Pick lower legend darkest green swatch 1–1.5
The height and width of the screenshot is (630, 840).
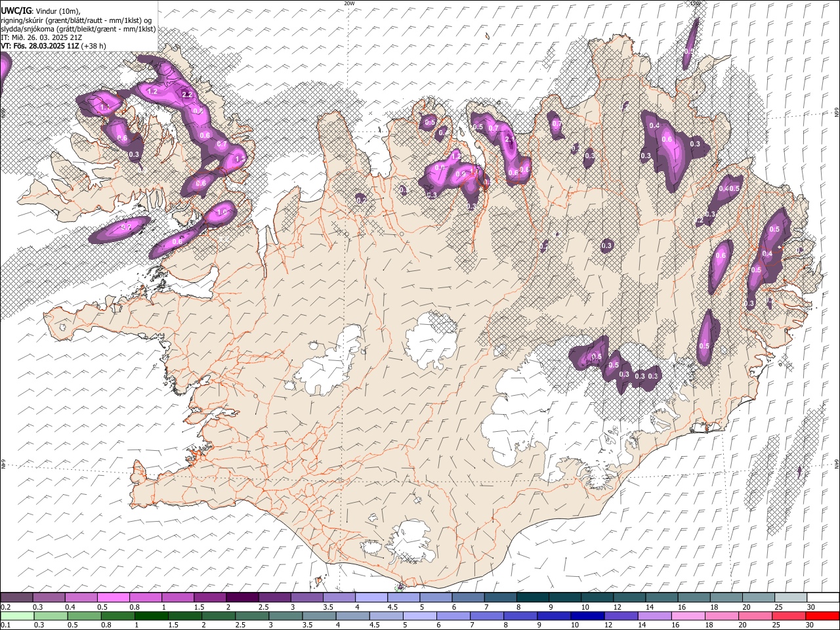pos(152,616)
